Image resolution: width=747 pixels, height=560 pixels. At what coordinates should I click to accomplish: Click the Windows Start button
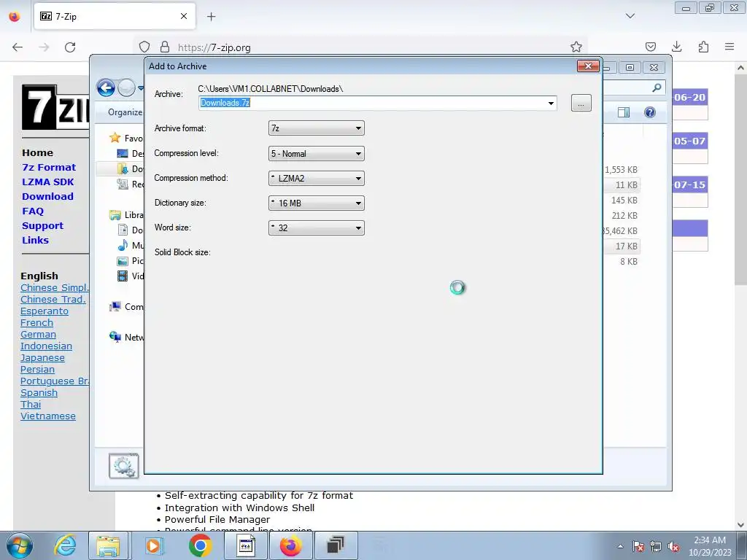point(20,545)
